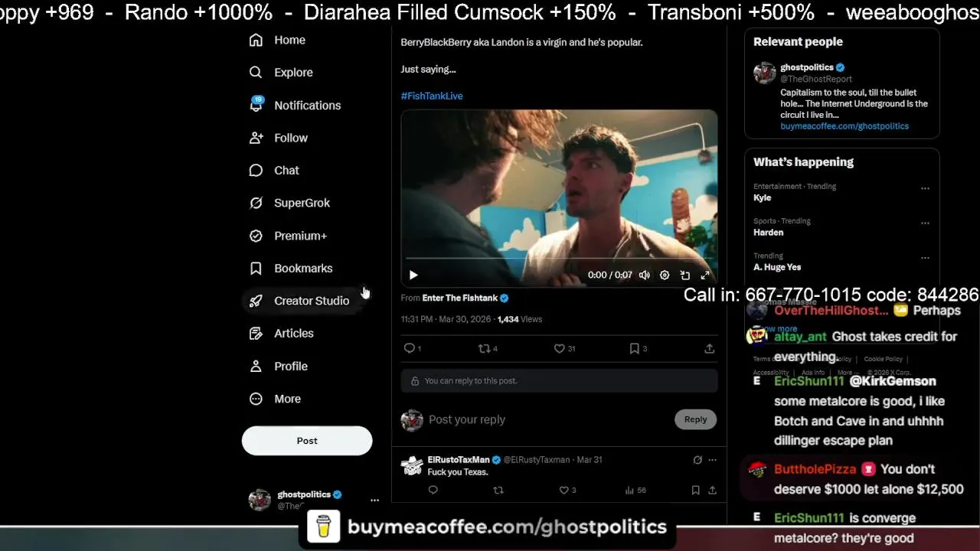
Task: Click the Profile person icon
Action: pyautogui.click(x=256, y=367)
